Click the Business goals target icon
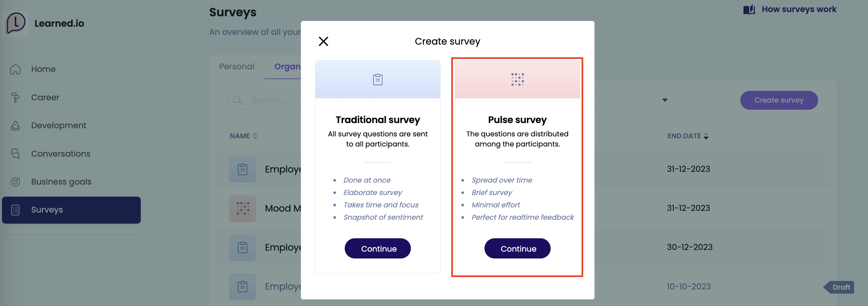This screenshot has width=868, height=306. click(16, 182)
